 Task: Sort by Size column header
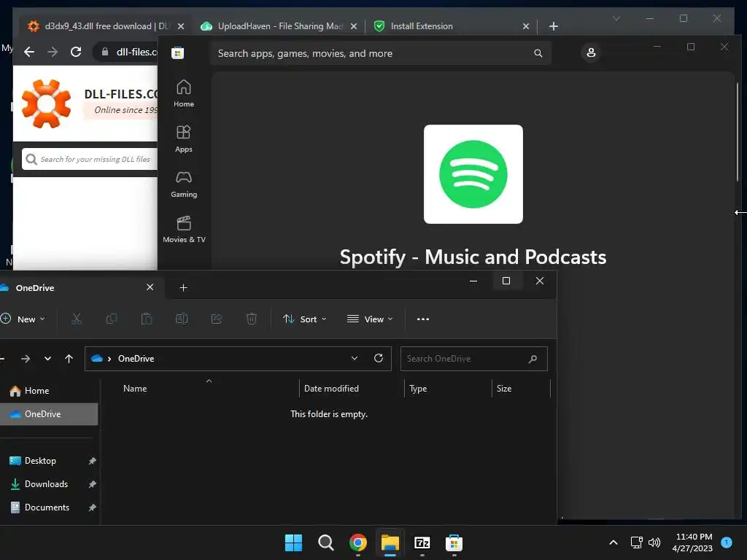[x=504, y=389]
